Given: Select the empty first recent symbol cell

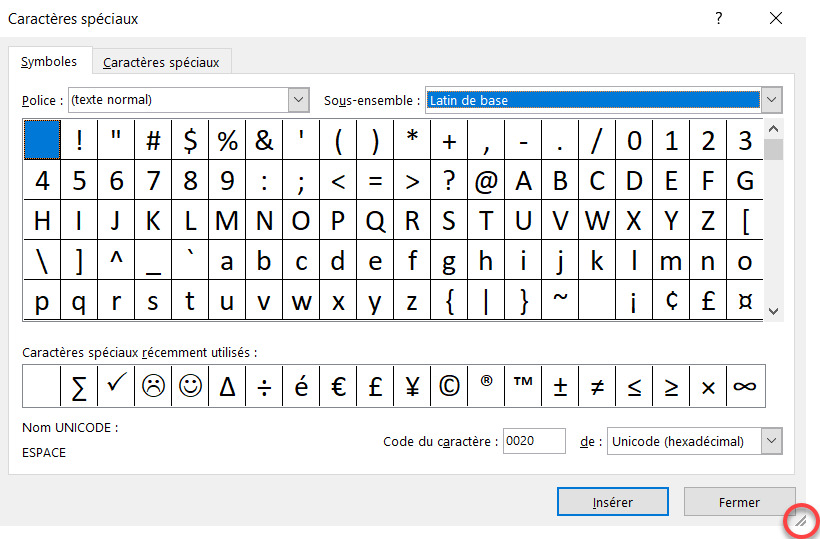Looking at the screenshot, I should [x=42, y=386].
